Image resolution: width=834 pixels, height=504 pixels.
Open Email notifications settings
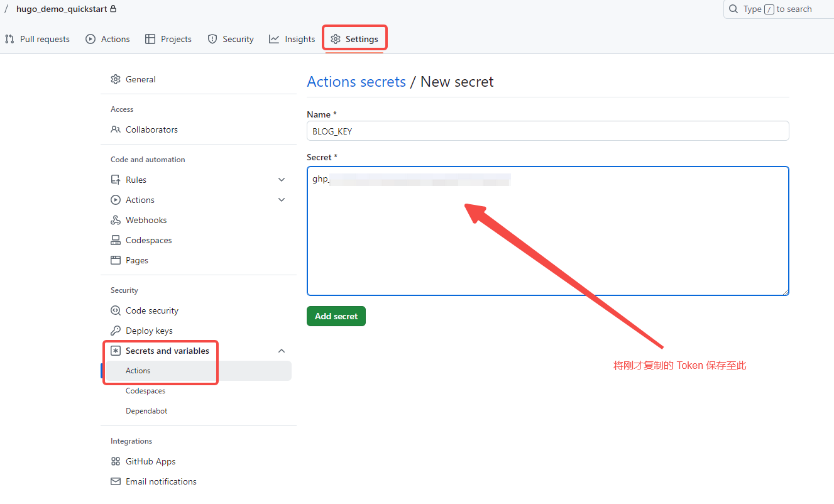[x=199, y=481]
